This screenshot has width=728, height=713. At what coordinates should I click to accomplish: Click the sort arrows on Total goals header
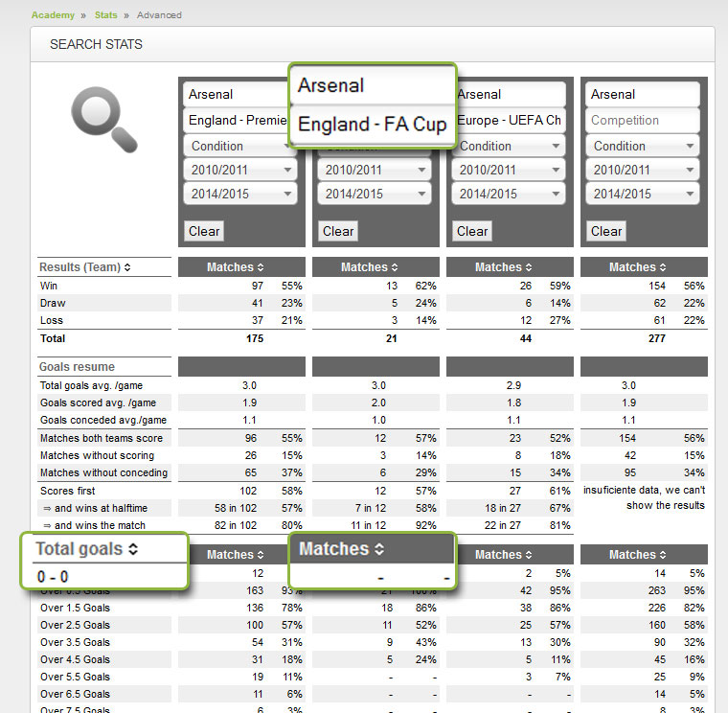(x=133, y=549)
